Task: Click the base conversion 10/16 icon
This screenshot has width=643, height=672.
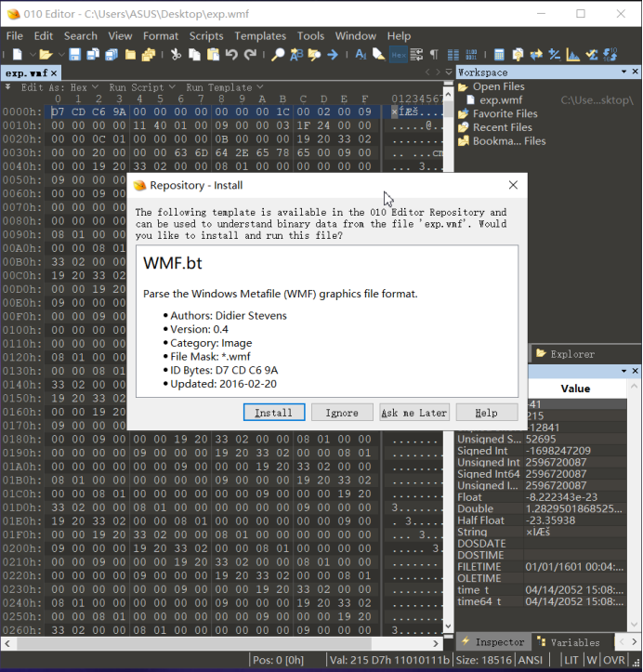Action: 610,55
